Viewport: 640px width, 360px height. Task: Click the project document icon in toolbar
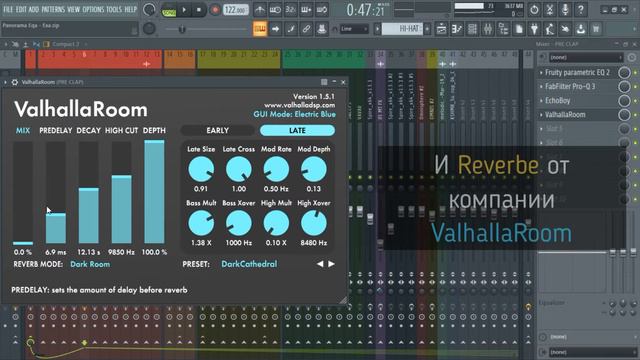click(519, 29)
